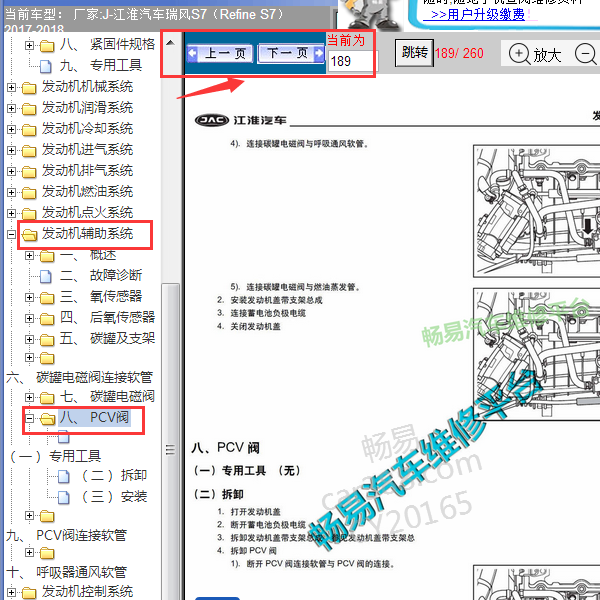Click the tree panel vertical scrollbar thumb
This screenshot has width=600, height=600.
[x=170, y=440]
